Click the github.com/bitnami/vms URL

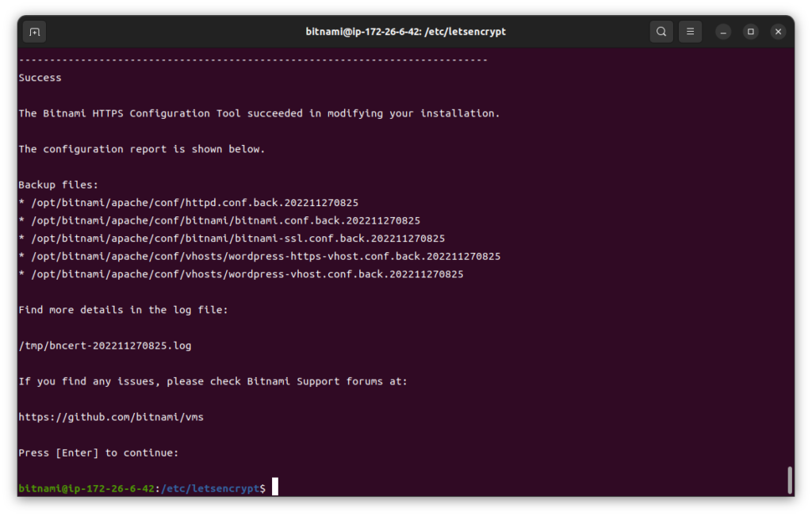pos(111,417)
